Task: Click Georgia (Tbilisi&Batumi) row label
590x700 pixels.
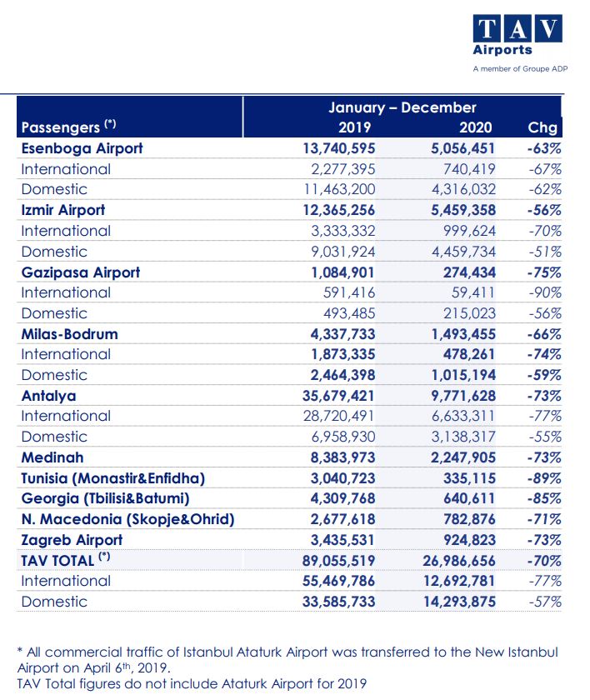Action: pyautogui.click(x=105, y=498)
